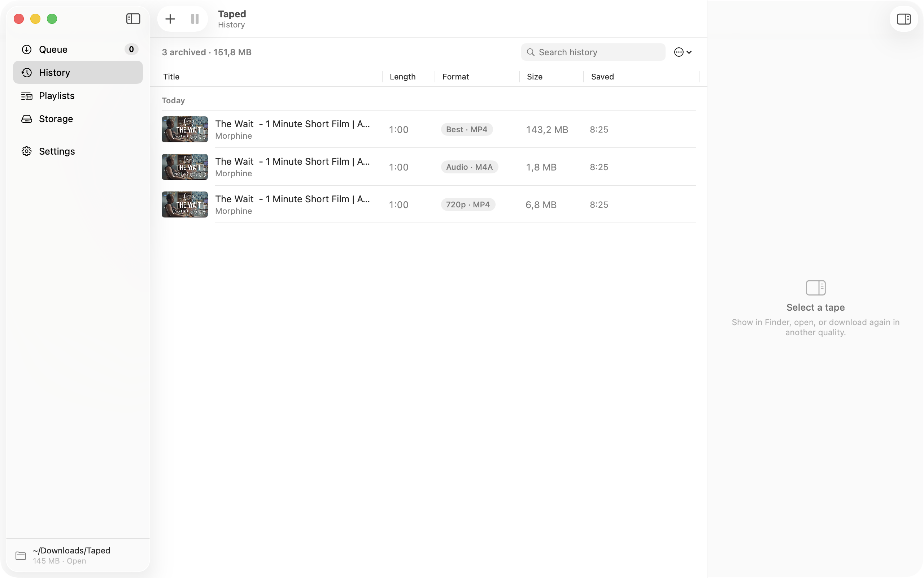Click the History clock icon
Viewport: 924px width, 578px height.
point(27,72)
